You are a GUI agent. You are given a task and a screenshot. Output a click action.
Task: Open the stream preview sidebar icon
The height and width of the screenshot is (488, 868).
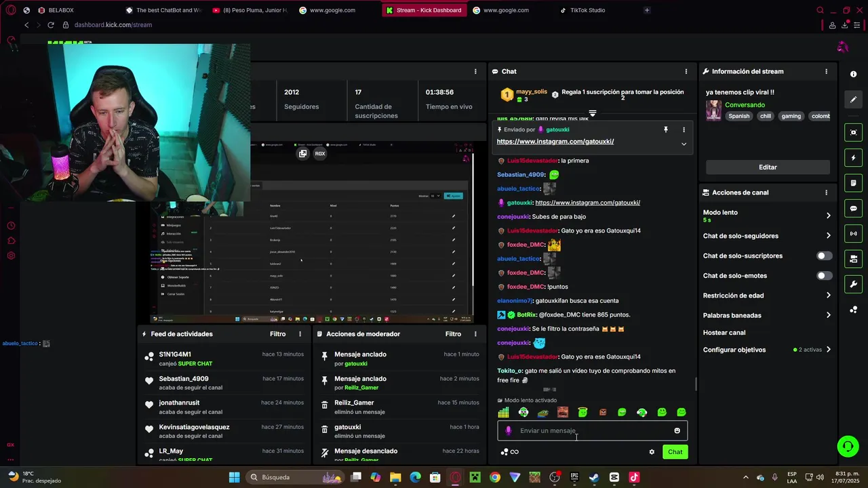853,132
